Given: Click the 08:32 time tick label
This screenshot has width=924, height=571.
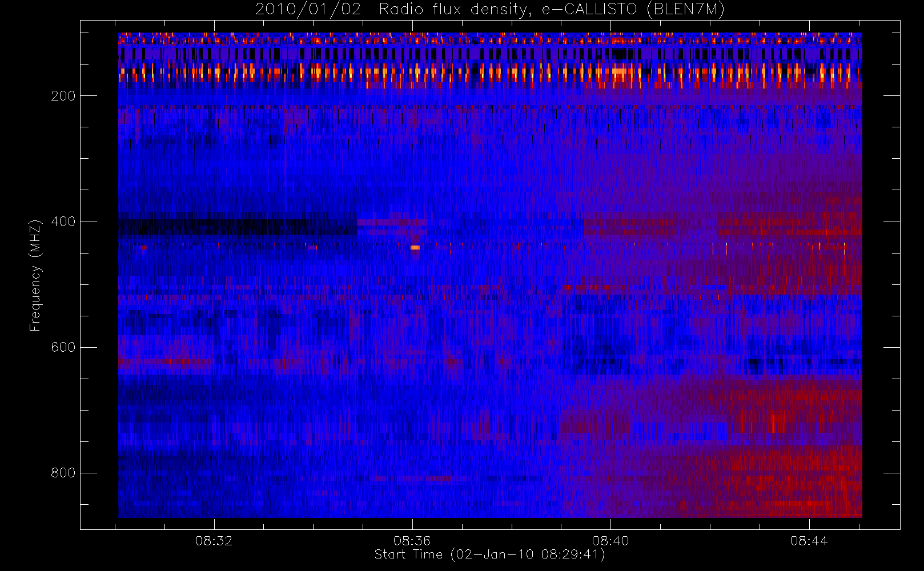Looking at the screenshot, I should [x=214, y=541].
